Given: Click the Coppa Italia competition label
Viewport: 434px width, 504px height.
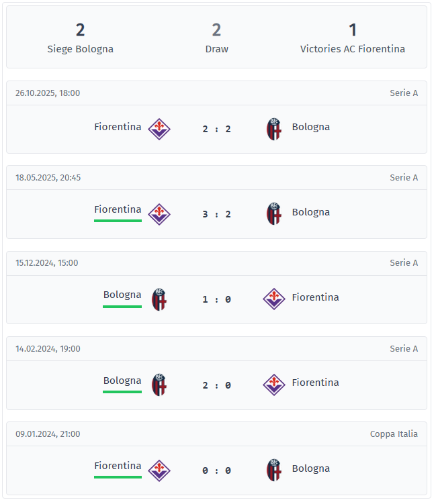Looking at the screenshot, I should [394, 434].
